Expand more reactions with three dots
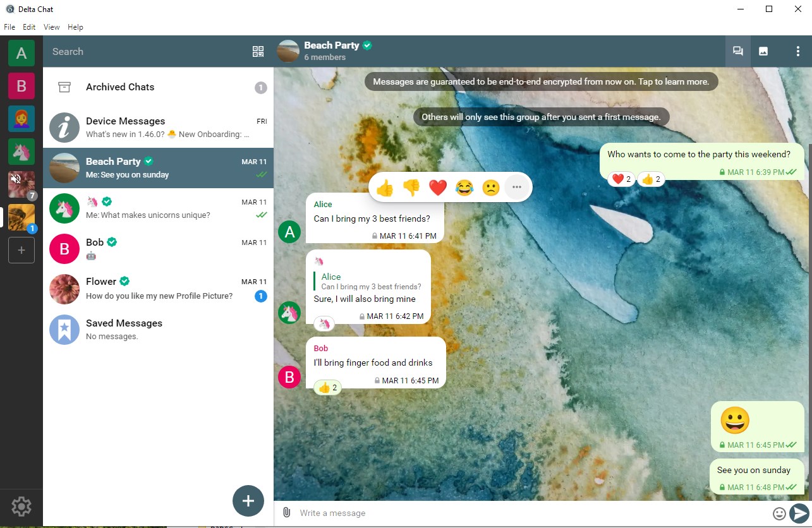This screenshot has height=528, width=812. coord(517,187)
